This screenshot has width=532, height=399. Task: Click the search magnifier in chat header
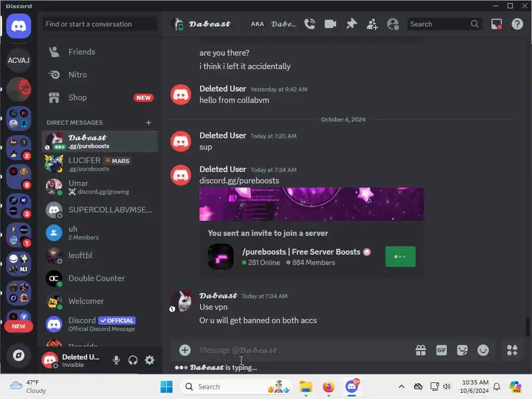[x=474, y=24]
